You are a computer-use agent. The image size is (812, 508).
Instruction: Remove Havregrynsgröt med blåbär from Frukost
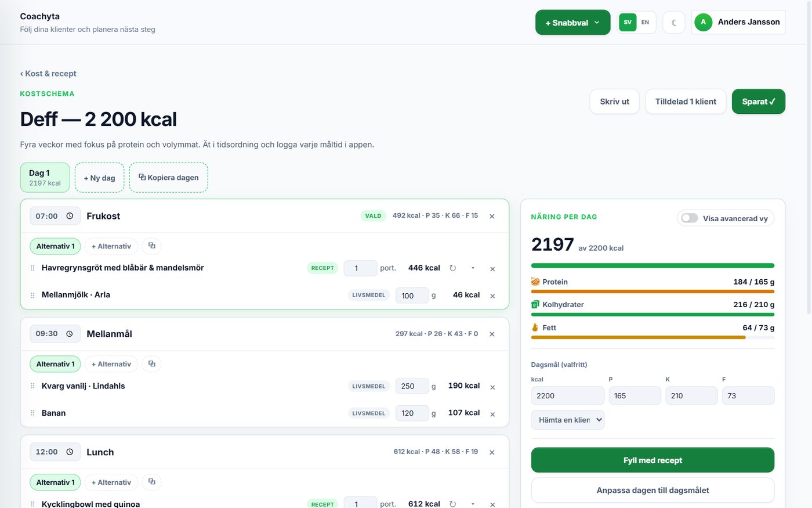pyautogui.click(x=492, y=269)
